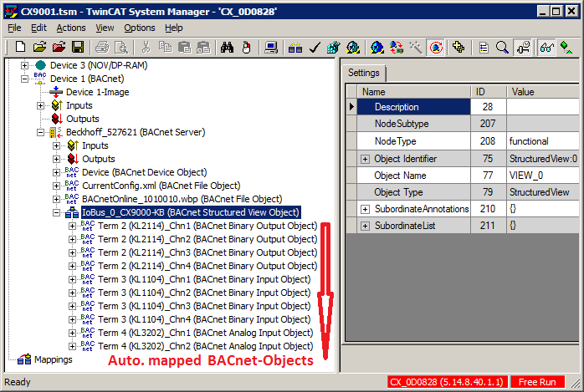The height and width of the screenshot is (392, 584).
Task: Toggle the Free Run mode toolbar icon
Action: tap(436, 48)
